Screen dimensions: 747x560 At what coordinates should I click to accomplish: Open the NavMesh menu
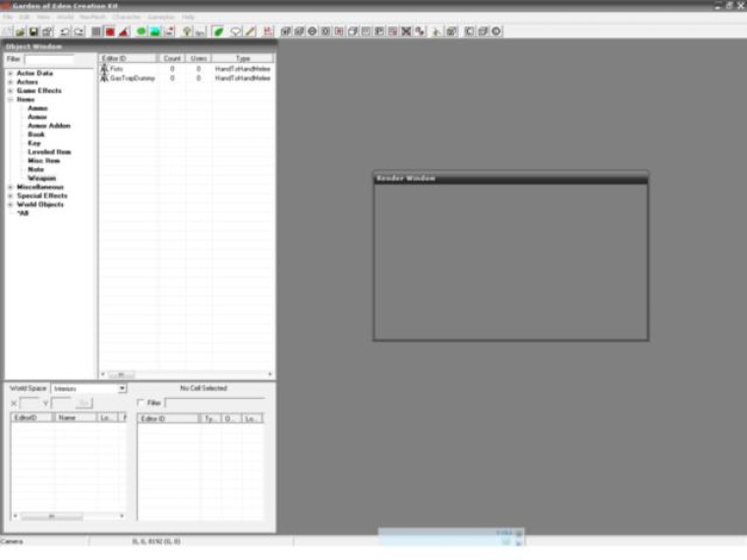coord(93,17)
